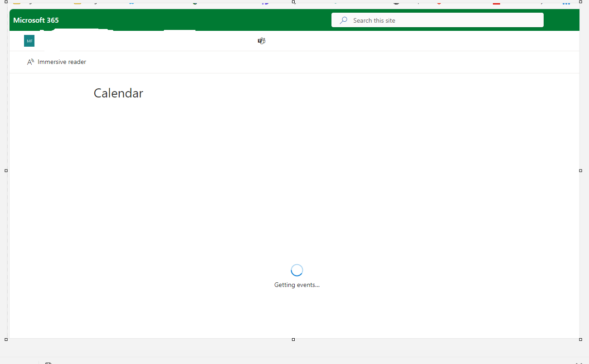This screenshot has height=364, width=589.
Task: Focus the 'Search this site' field
Action: [438, 20]
